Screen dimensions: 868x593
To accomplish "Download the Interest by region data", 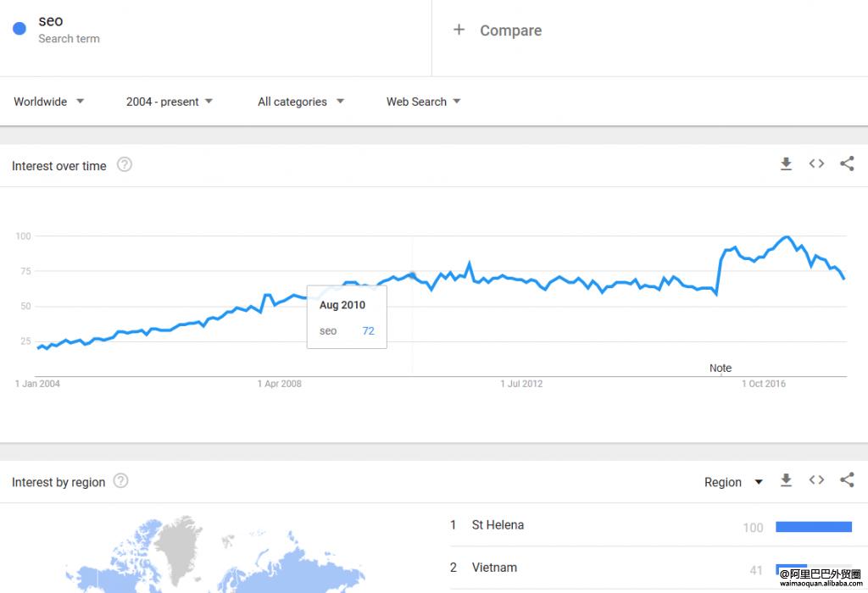I will click(x=786, y=481).
